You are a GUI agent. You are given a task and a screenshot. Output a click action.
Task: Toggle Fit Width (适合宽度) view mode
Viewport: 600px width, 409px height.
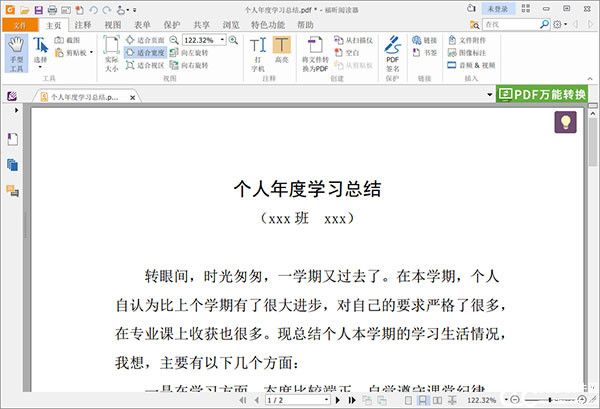coord(145,53)
